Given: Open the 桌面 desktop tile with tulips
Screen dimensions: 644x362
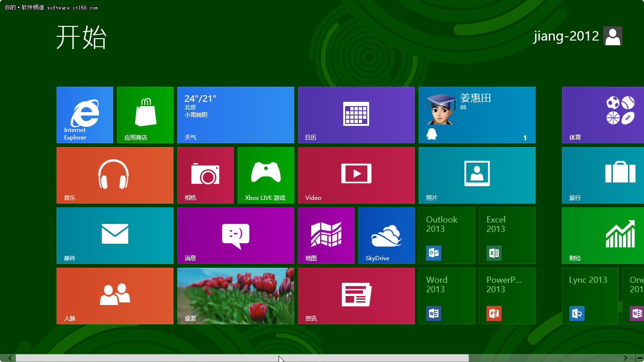Looking at the screenshot, I should tap(236, 296).
